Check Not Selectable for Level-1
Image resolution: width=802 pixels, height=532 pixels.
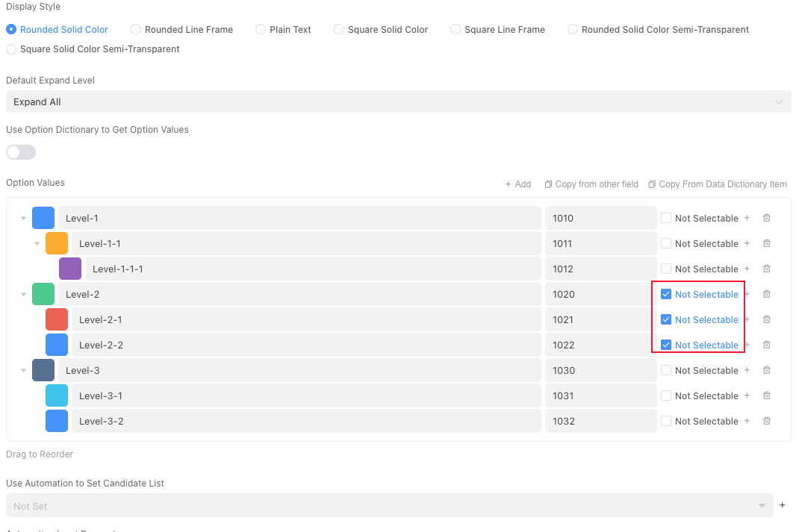[666, 218]
